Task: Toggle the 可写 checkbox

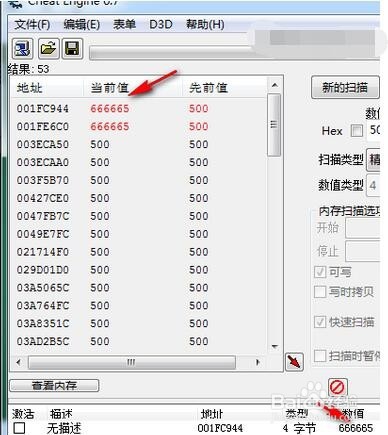Action: point(320,272)
